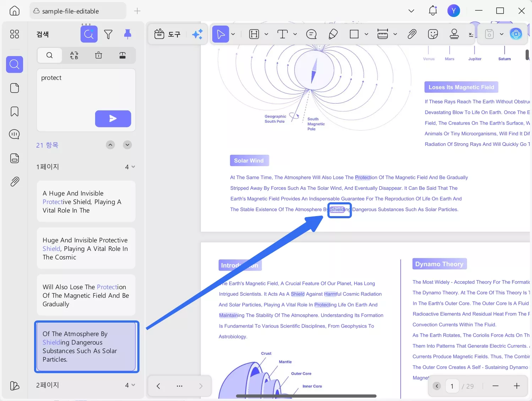532x401 pixels.
Task: Toggle the pin for the search panel
Action: click(x=127, y=34)
